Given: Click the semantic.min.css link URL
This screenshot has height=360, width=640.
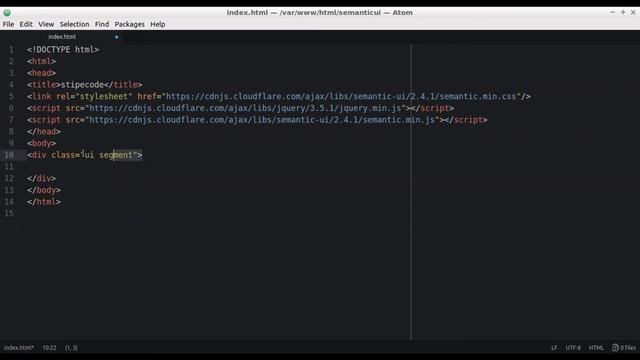Looking at the screenshot, I should point(341,97).
